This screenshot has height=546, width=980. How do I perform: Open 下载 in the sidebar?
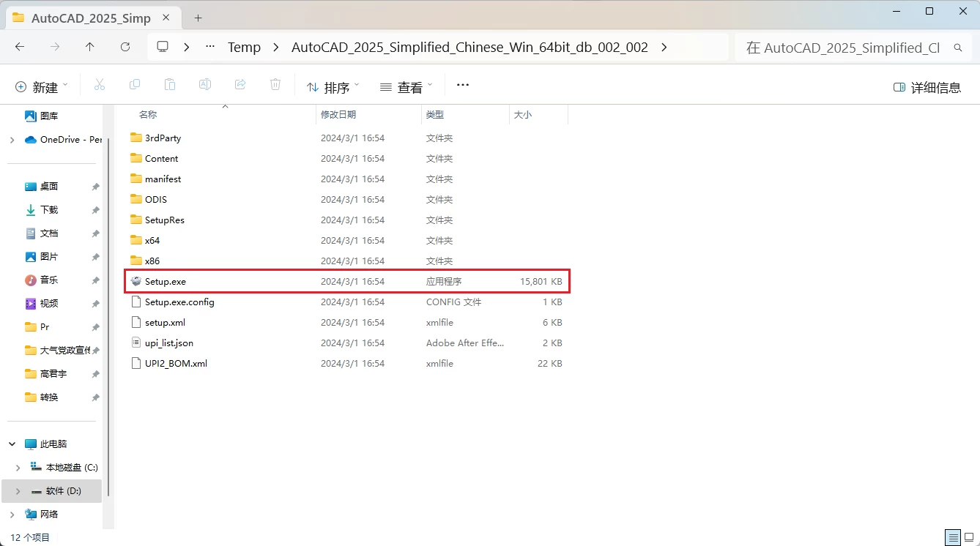coord(42,209)
